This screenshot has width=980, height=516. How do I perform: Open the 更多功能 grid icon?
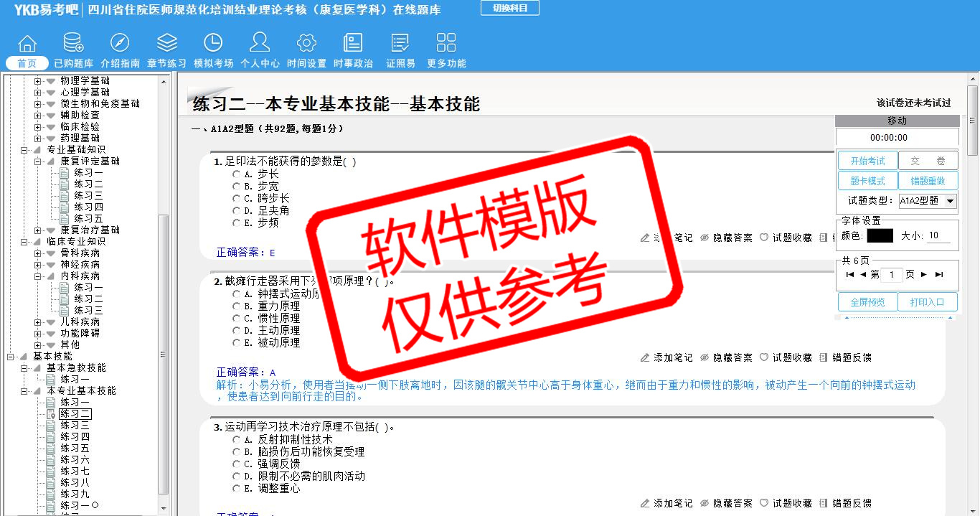(x=446, y=43)
